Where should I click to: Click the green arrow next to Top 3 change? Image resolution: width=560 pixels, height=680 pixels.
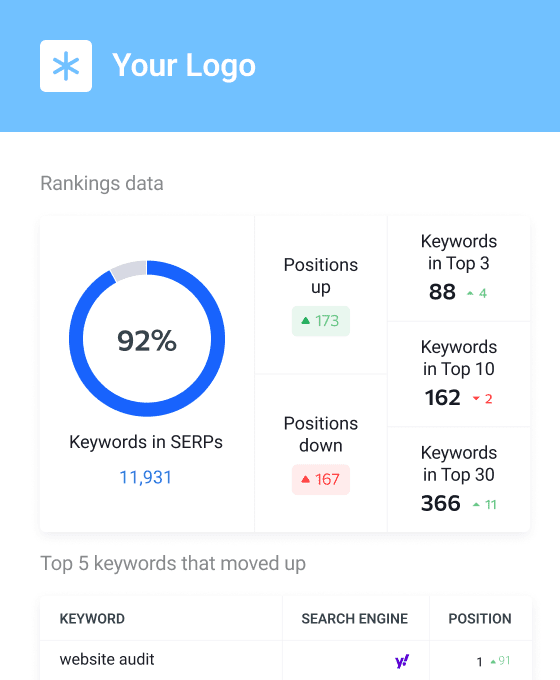pos(470,294)
